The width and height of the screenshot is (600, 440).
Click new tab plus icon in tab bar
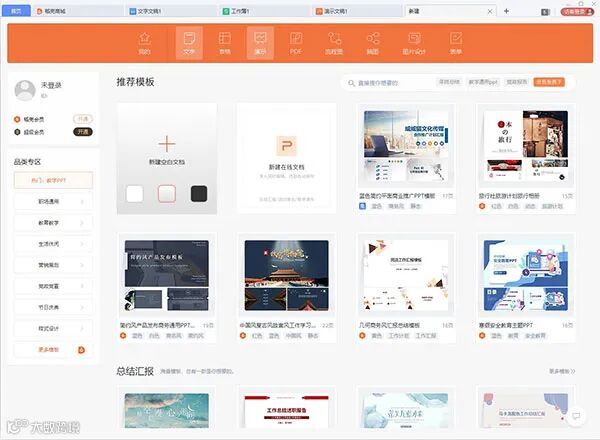[506, 11]
